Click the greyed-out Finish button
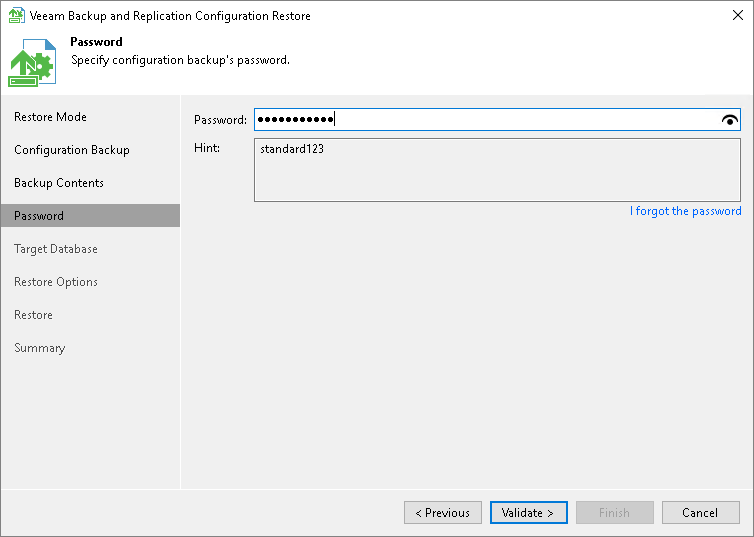This screenshot has width=754, height=537. coord(614,513)
